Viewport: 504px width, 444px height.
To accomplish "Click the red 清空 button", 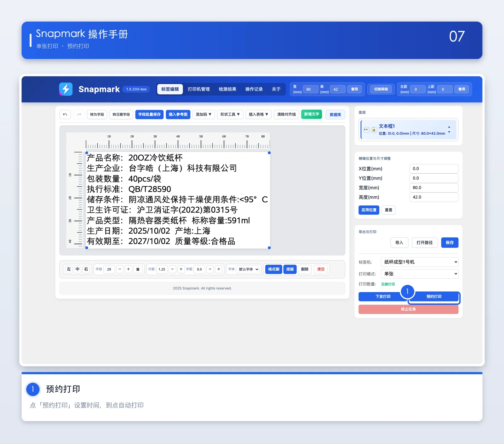I will [x=321, y=269].
